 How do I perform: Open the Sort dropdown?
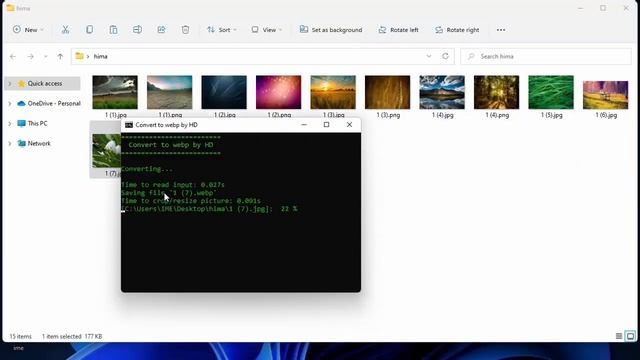point(222,30)
